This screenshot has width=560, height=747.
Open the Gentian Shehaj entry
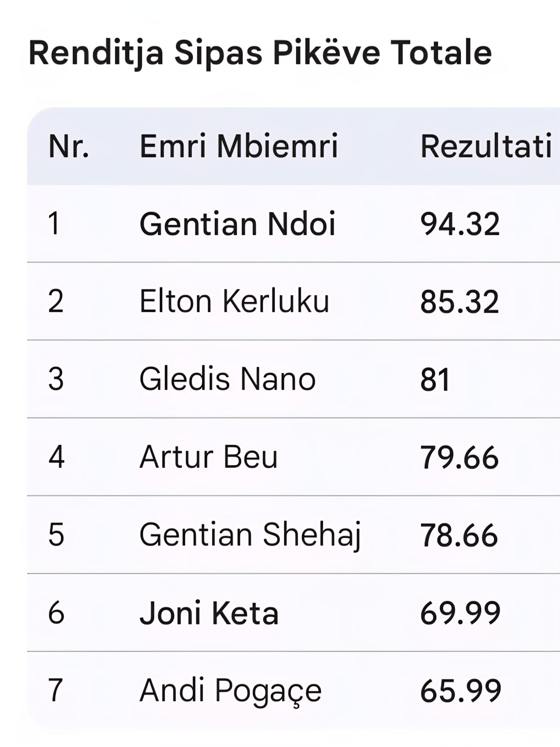tap(250, 535)
